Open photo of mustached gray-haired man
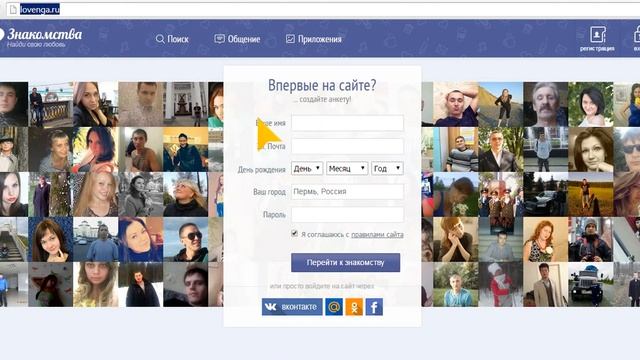640x360 pixels. (546, 104)
